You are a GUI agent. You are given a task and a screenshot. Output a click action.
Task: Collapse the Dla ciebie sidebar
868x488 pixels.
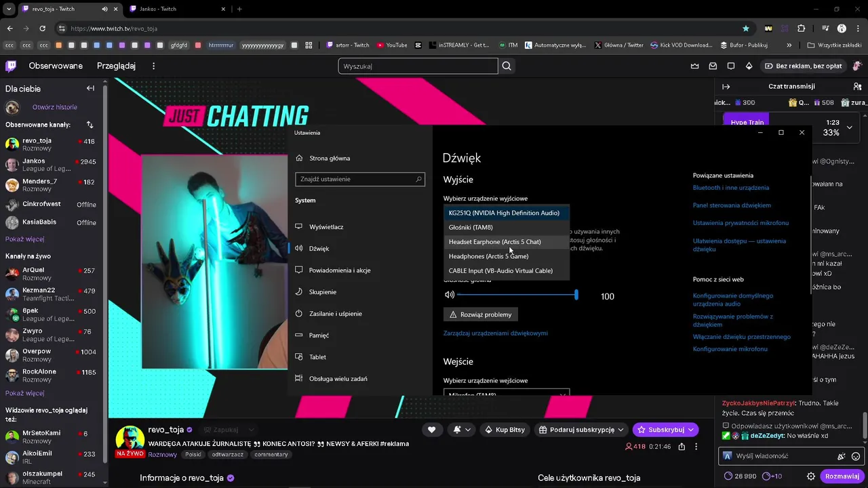pos(90,88)
